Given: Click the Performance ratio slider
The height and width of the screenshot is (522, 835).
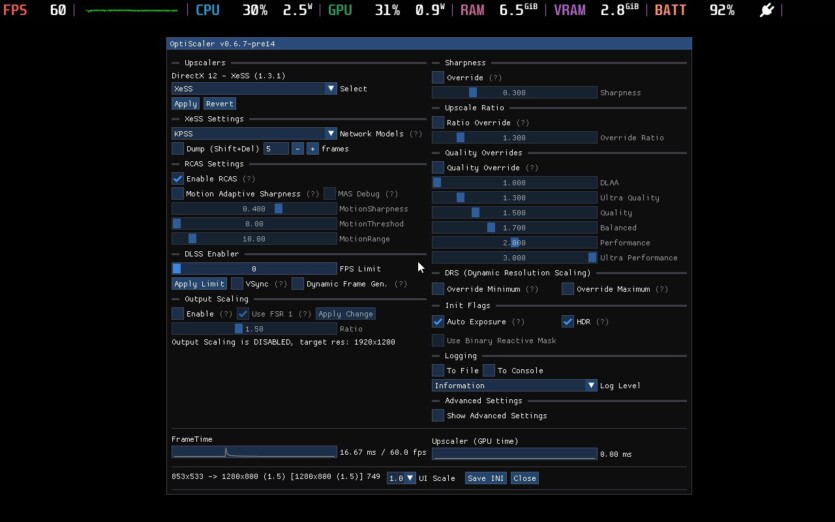Looking at the screenshot, I should pos(514,242).
